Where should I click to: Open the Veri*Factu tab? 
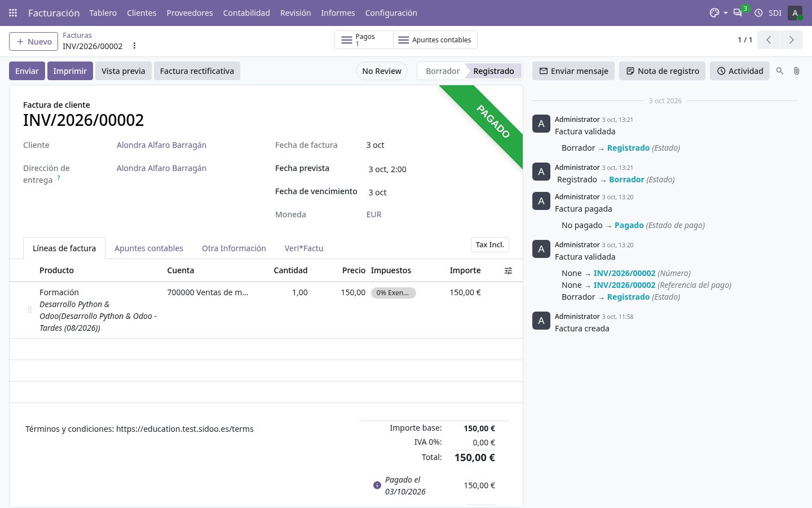pos(304,248)
